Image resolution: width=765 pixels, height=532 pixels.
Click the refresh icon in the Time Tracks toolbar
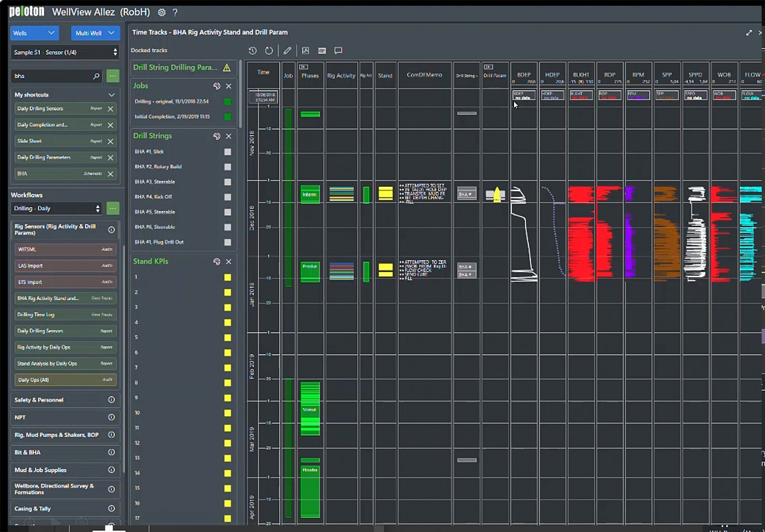[270, 50]
